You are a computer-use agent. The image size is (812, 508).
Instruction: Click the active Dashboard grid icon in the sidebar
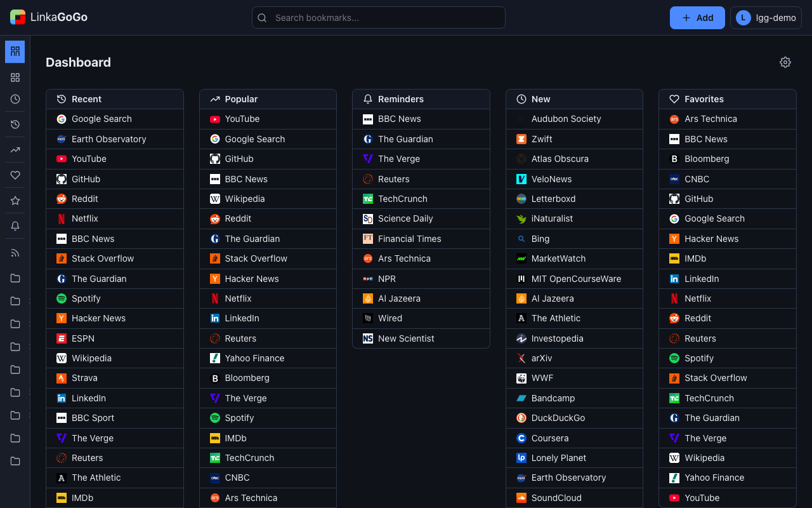(15, 51)
